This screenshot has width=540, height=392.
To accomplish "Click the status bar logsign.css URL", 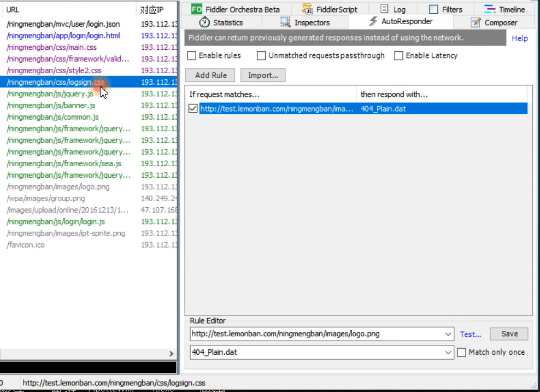I will tap(114, 383).
